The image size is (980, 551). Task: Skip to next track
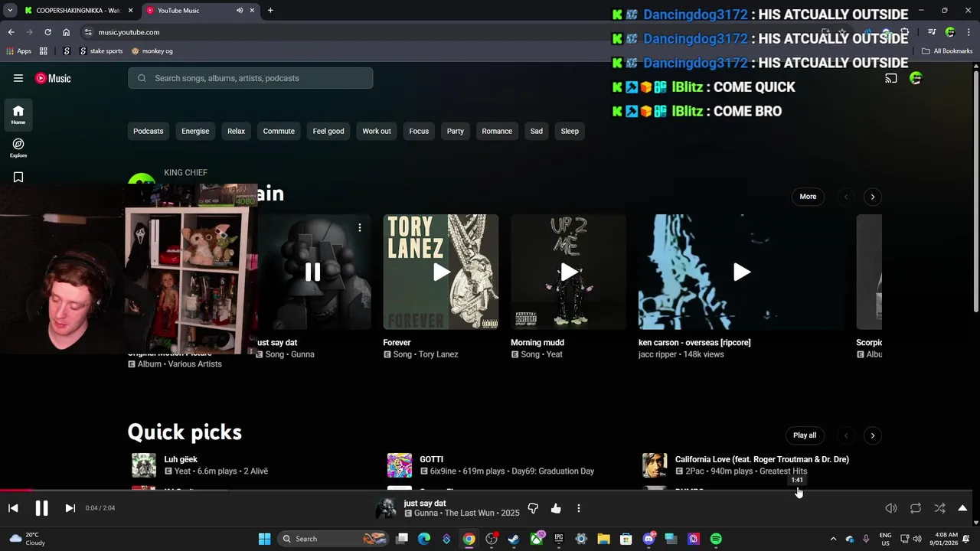[70, 508]
